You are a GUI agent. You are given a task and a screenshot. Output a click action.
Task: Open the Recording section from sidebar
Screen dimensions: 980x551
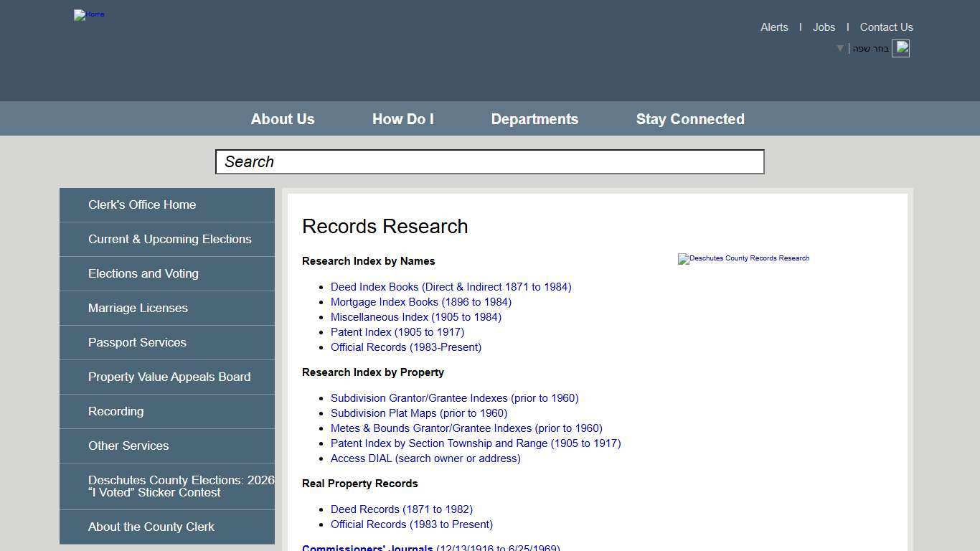(116, 411)
